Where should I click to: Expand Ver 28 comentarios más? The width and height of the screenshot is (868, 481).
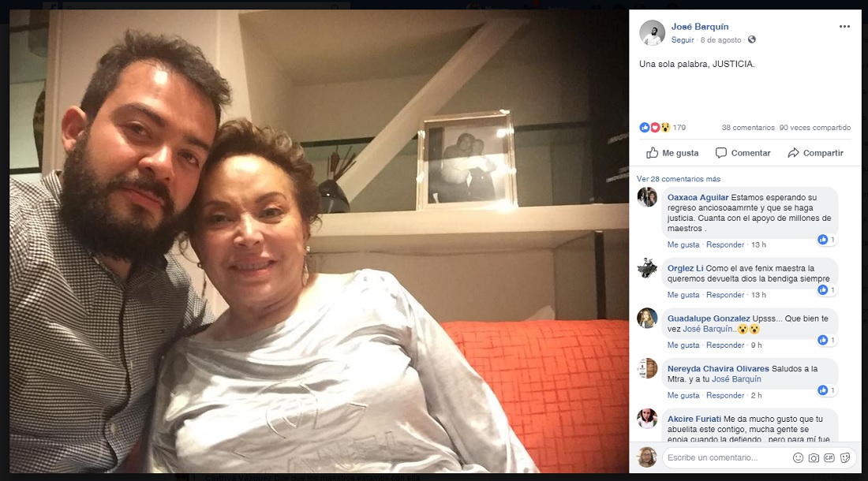point(678,179)
